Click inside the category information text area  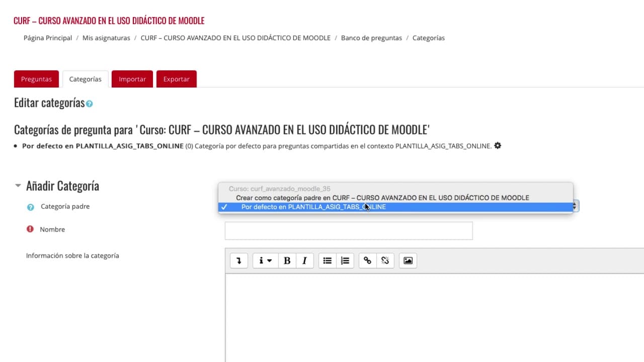pos(434,318)
